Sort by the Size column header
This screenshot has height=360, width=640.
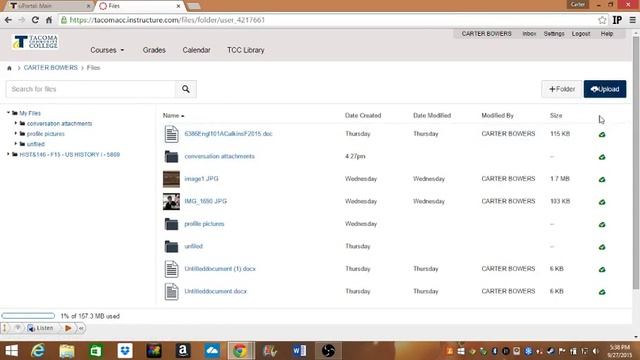[556, 116]
